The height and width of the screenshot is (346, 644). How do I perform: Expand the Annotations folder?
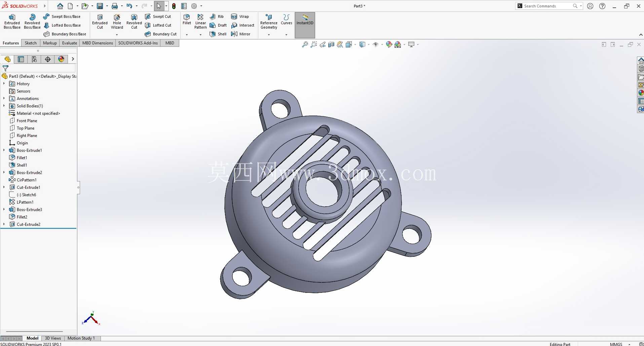[x=4, y=99]
